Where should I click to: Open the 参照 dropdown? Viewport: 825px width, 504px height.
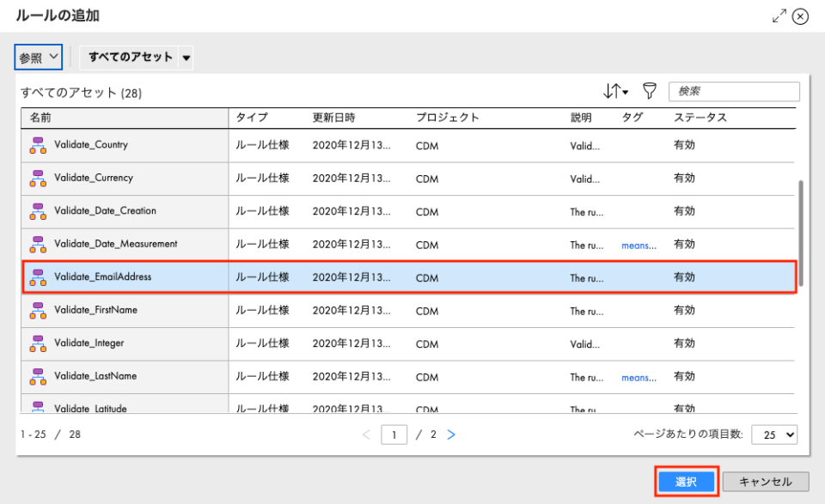tap(38, 57)
